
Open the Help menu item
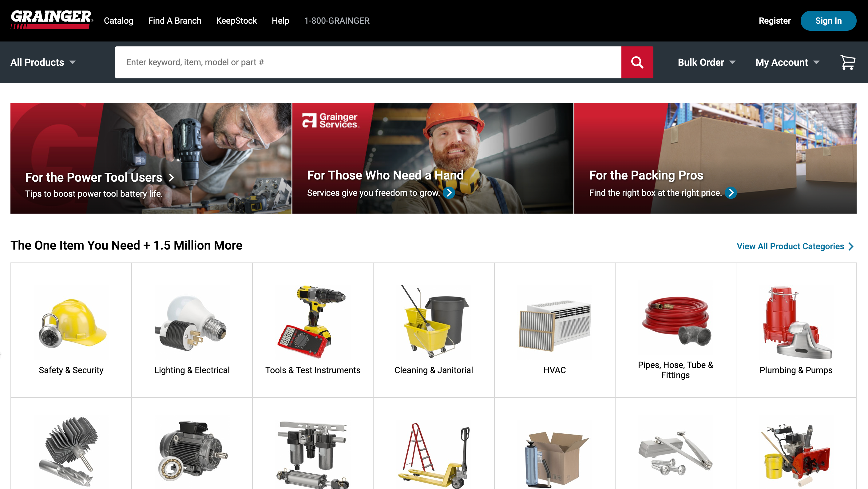[x=280, y=21]
